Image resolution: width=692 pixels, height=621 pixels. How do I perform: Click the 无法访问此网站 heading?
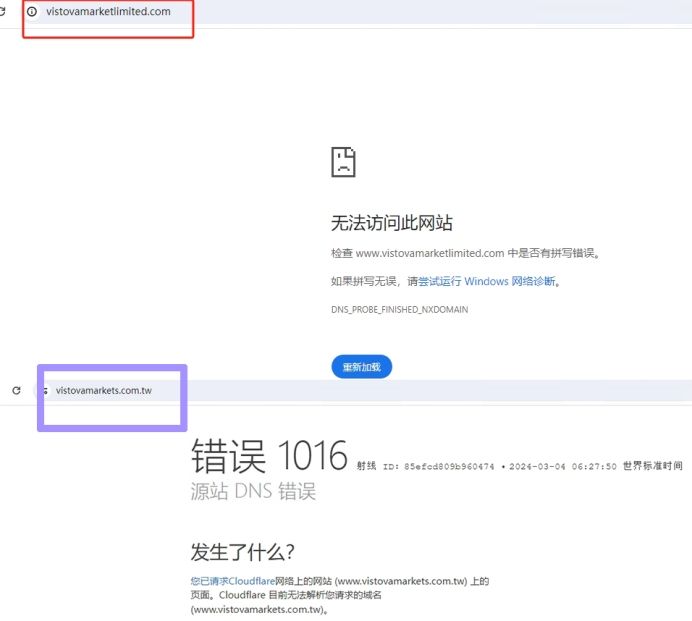(391, 223)
